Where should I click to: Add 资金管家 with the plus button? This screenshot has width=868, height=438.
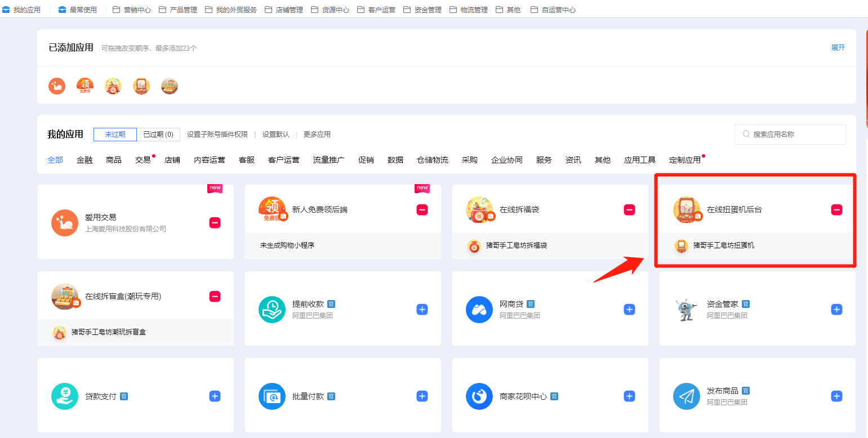[836, 310]
